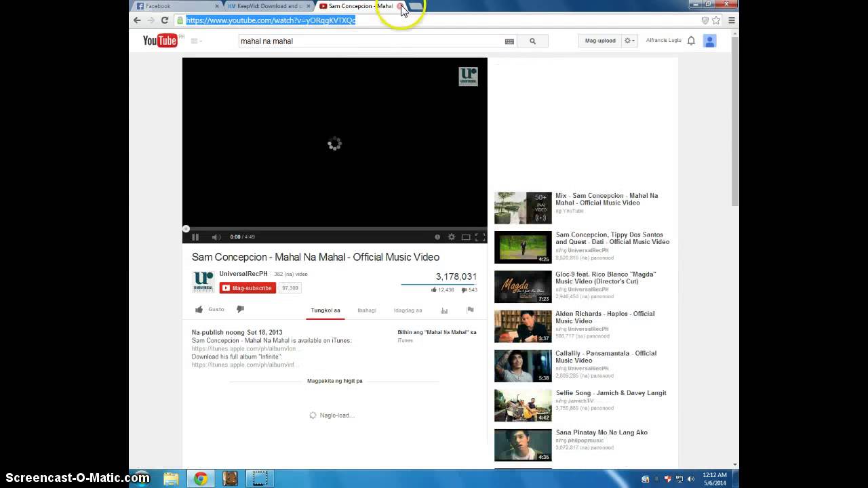Expand description with Magpakita ng higit pa

pyautogui.click(x=335, y=381)
